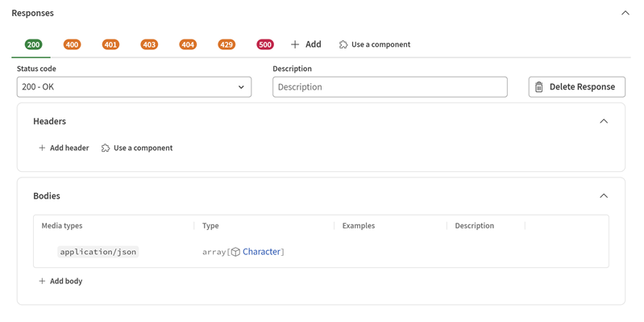644x322 pixels.
Task: Open the Status code dropdown
Action: click(x=134, y=87)
